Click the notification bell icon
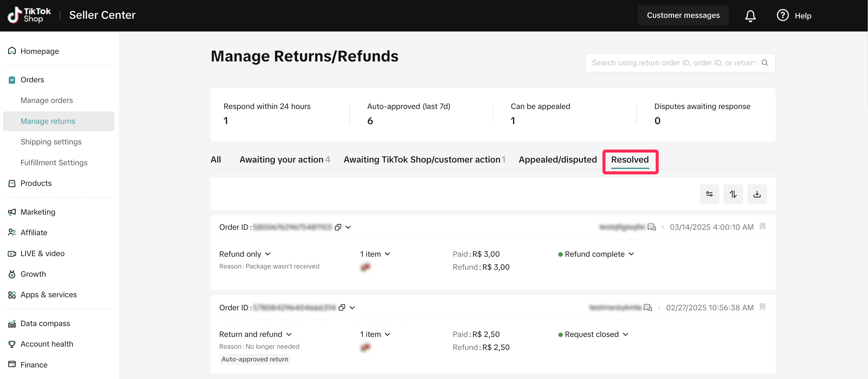Viewport: 868px width, 379px height. pos(750,15)
